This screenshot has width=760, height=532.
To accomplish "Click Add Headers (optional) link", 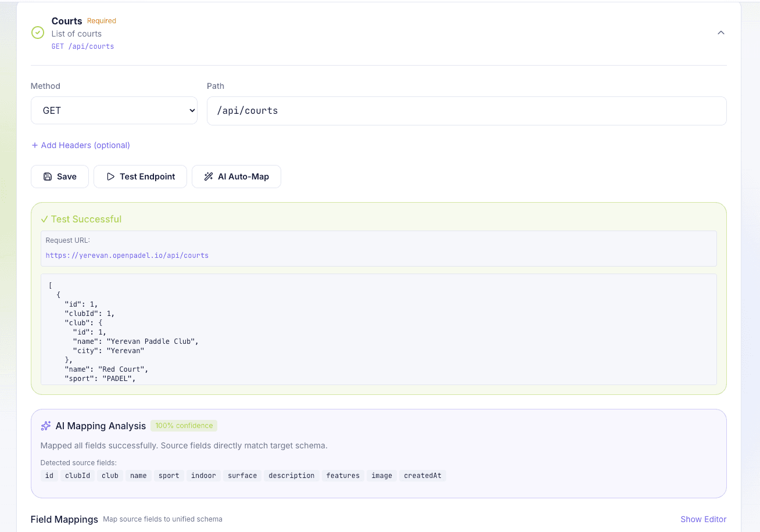I will (x=81, y=145).
